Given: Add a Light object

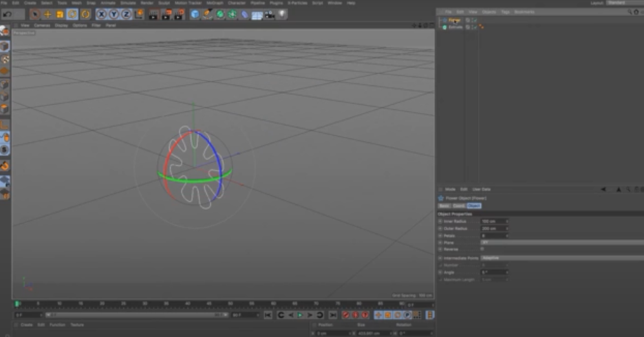Looking at the screenshot, I should pos(282,14).
